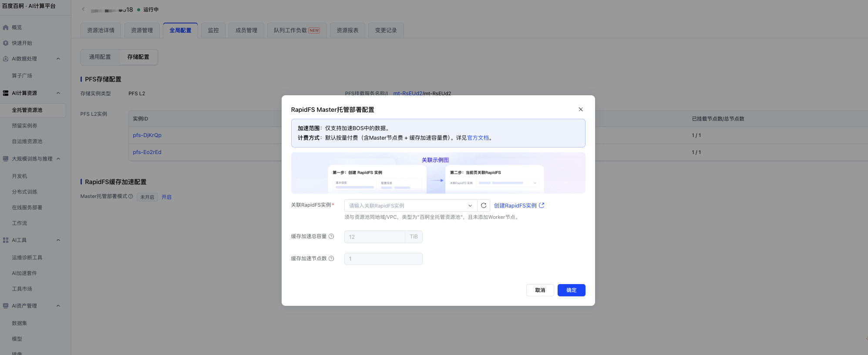Open 工作流 in sidebar
The width and height of the screenshot is (868, 355).
click(20, 223)
